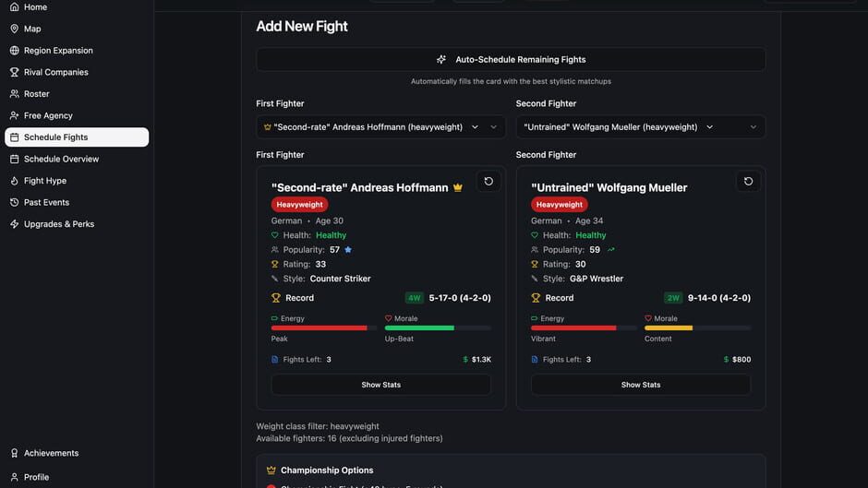
Task: Click Andreas Hoffmann's green Morale bar
Action: tap(418, 327)
